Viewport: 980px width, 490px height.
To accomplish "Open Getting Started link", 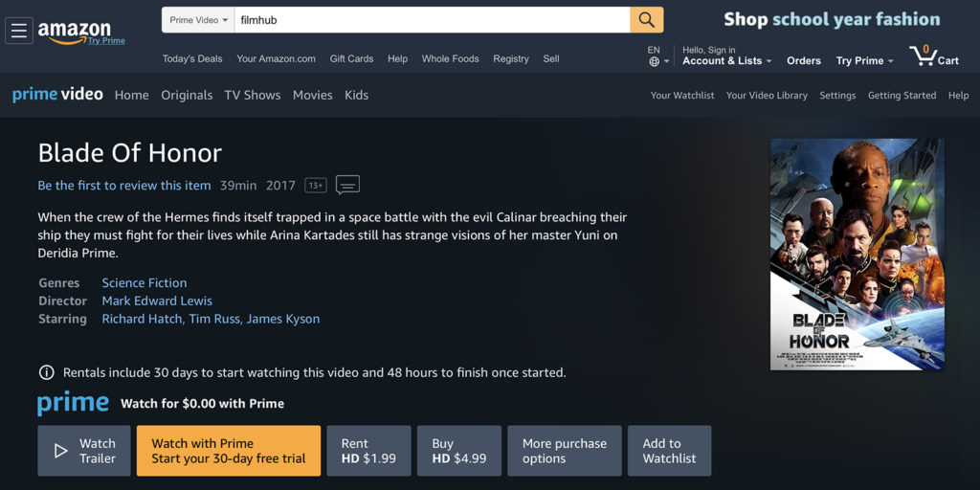I will [x=902, y=96].
